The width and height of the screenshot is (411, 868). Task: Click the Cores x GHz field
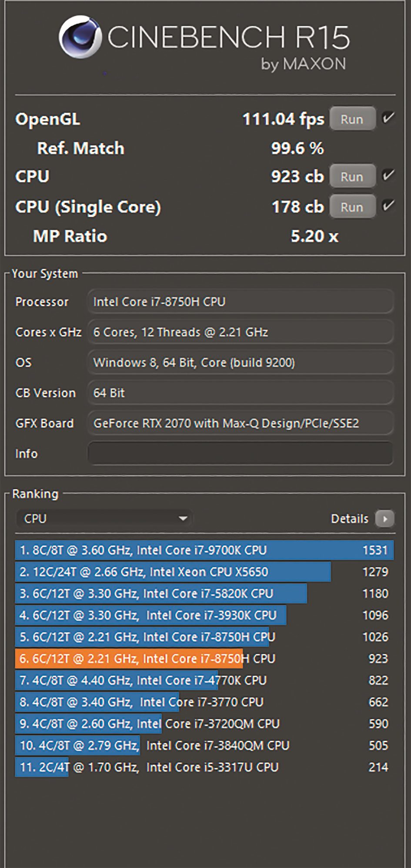coord(240,332)
